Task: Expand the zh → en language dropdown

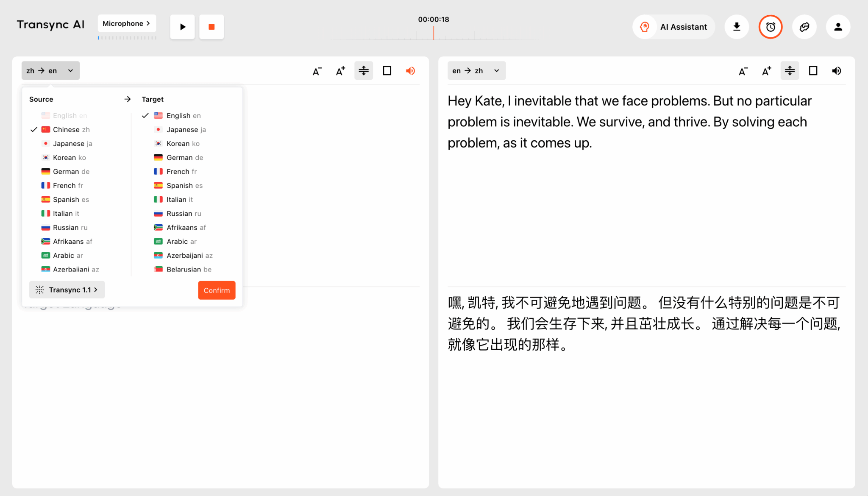Action: (x=50, y=71)
